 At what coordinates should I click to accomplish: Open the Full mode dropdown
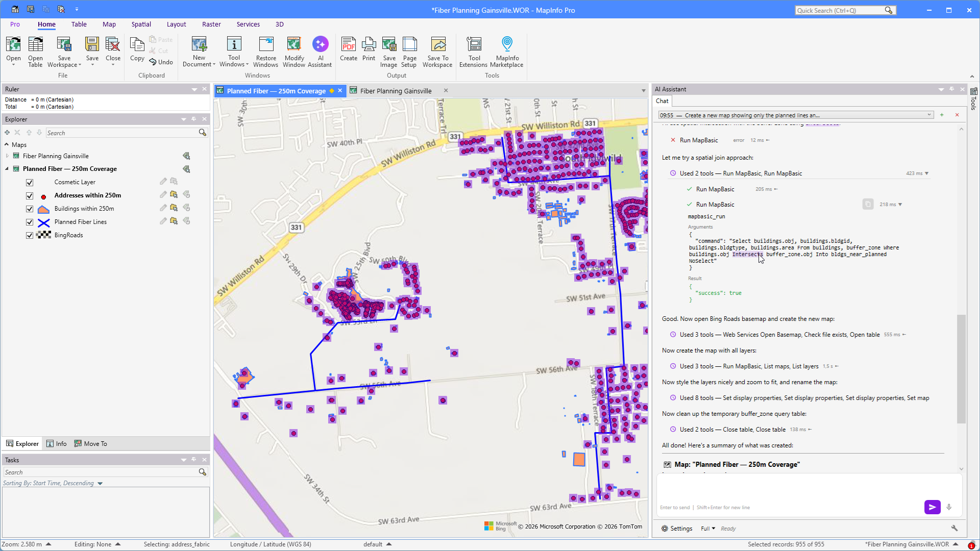point(708,529)
